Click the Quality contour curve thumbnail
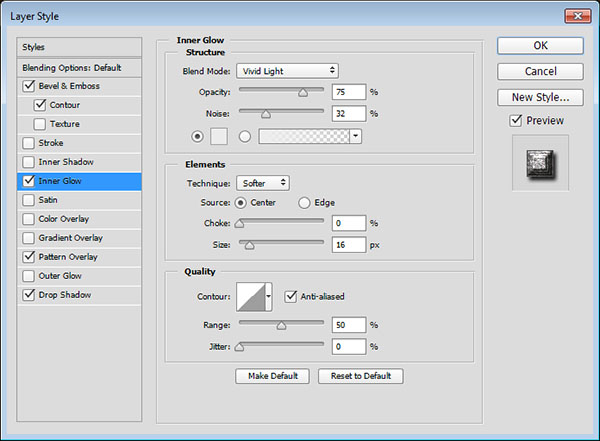Viewport: 600px width, 441px height. 254,297
